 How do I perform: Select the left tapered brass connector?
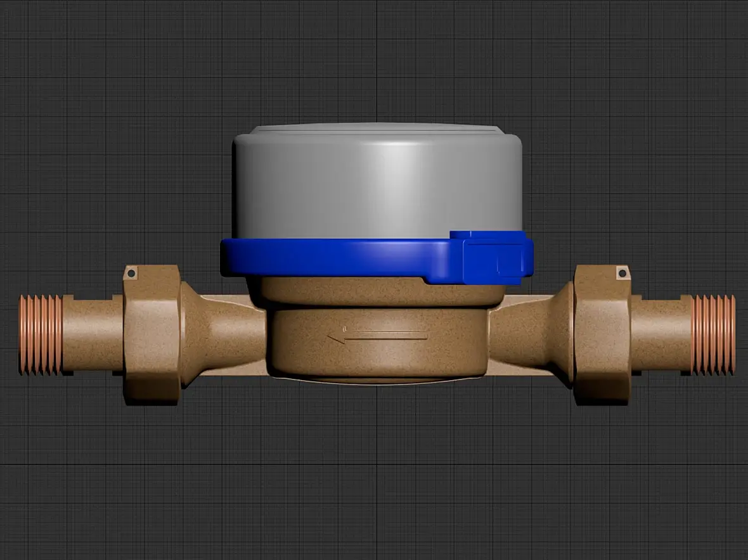[x=222, y=334]
